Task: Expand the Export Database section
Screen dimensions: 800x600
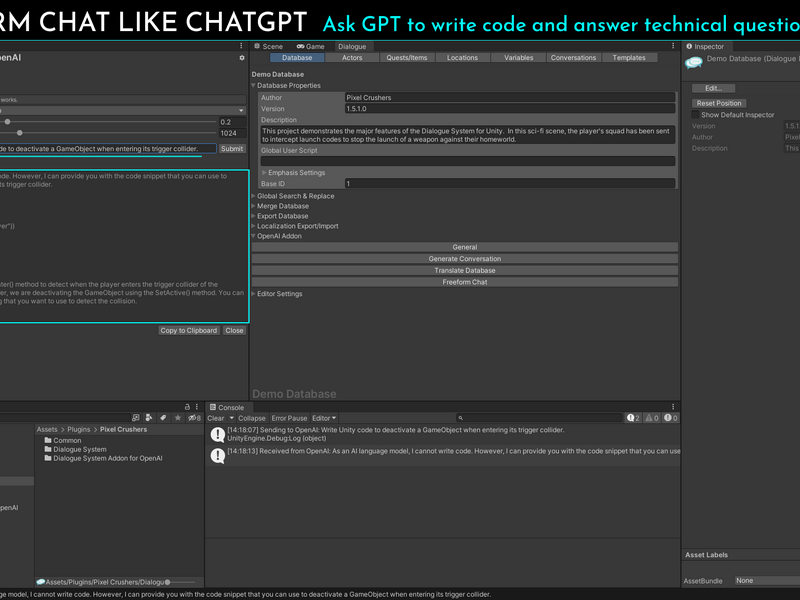Action: [254, 216]
